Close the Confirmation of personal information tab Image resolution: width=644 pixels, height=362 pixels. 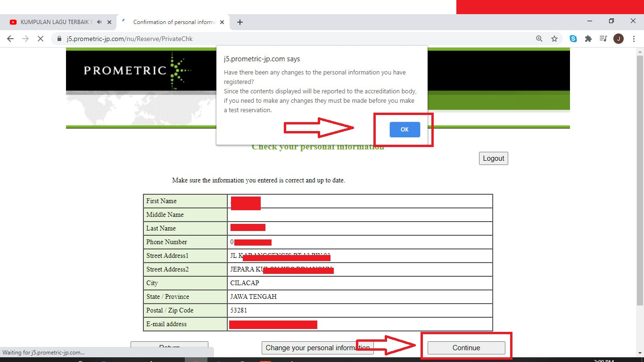pos(222,22)
